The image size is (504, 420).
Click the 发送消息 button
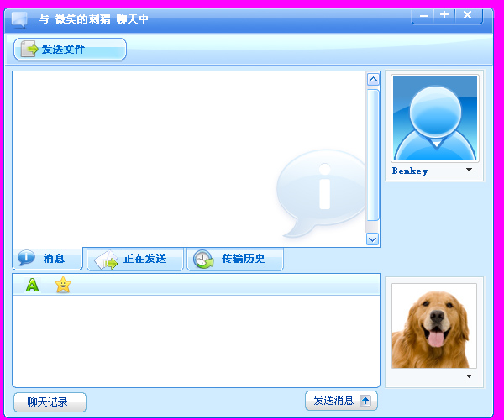[341, 401]
